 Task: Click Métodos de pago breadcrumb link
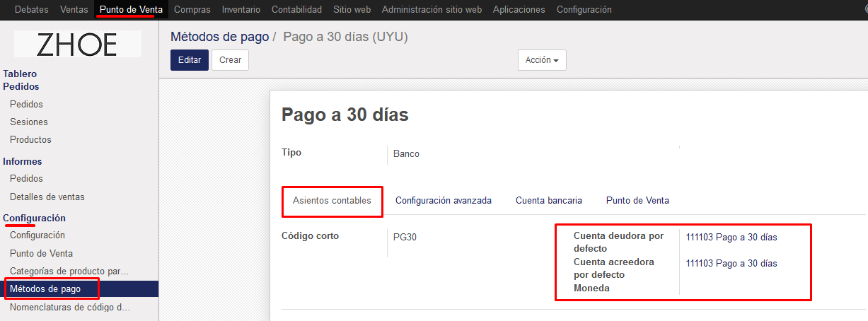(219, 37)
